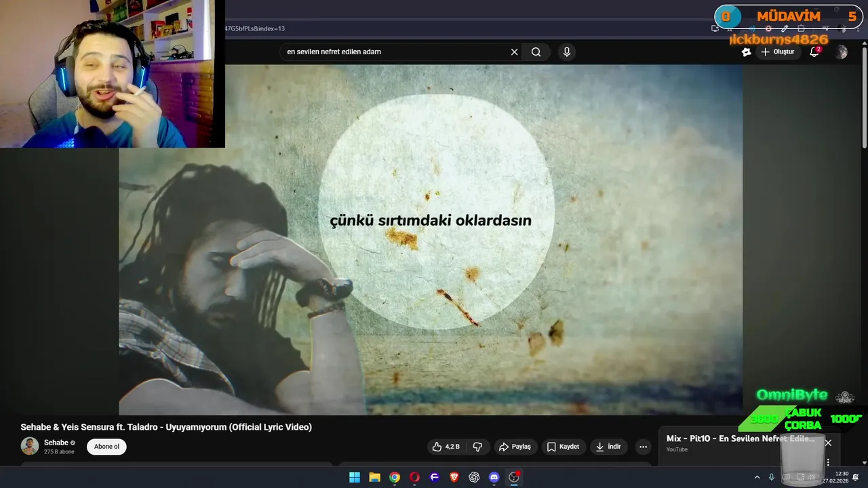868x488 pixels.
Task: Open the Sehabe channel name link
Action: point(56,443)
